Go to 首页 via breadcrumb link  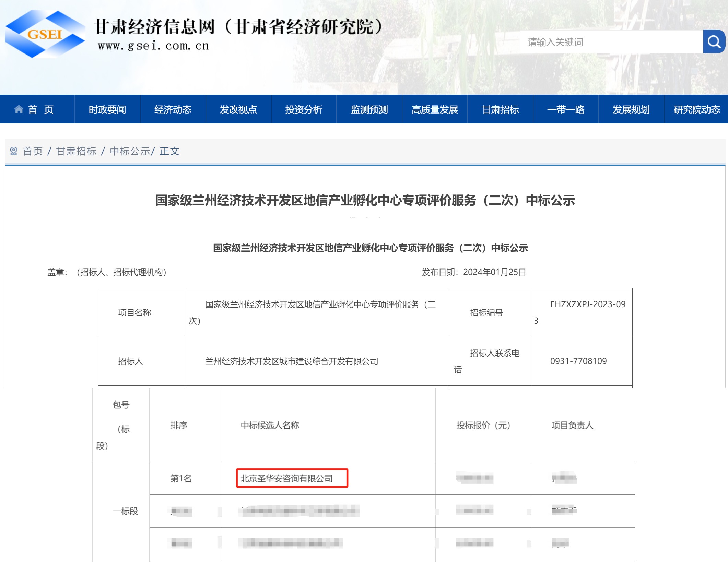click(33, 151)
